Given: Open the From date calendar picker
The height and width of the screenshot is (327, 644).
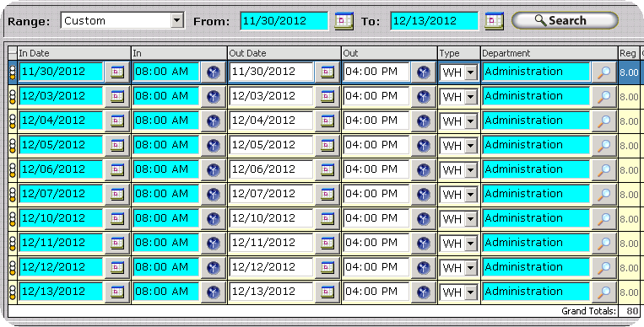Looking at the screenshot, I should tap(344, 21).
